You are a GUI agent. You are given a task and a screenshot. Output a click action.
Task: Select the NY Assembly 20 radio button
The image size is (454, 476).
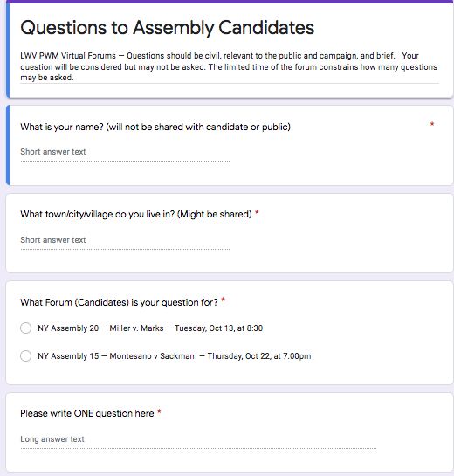(26, 328)
